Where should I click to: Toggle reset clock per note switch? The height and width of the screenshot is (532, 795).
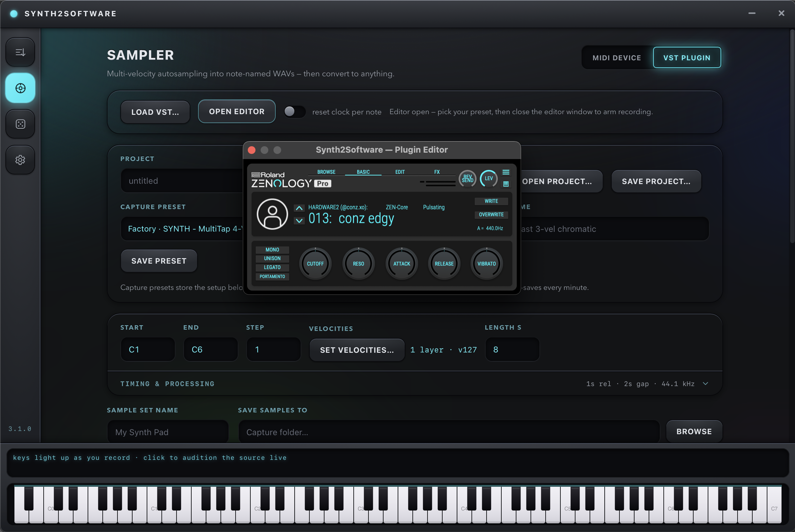point(294,112)
